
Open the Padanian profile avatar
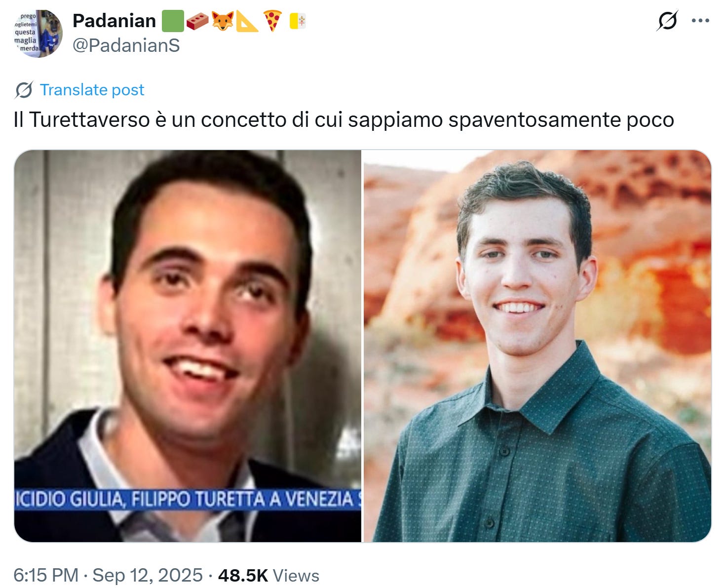coord(38,33)
